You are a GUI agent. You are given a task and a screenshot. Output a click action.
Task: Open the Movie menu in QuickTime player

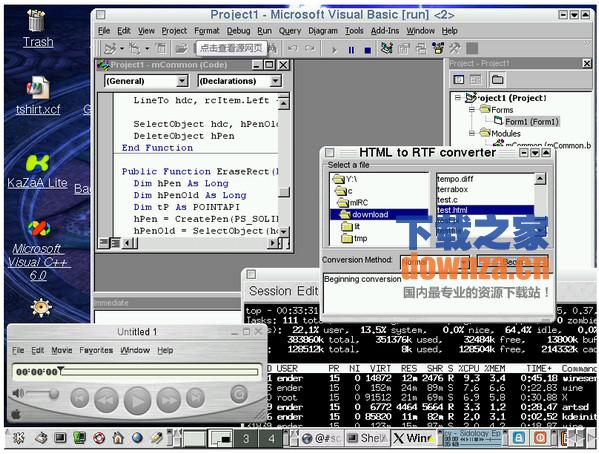62,350
